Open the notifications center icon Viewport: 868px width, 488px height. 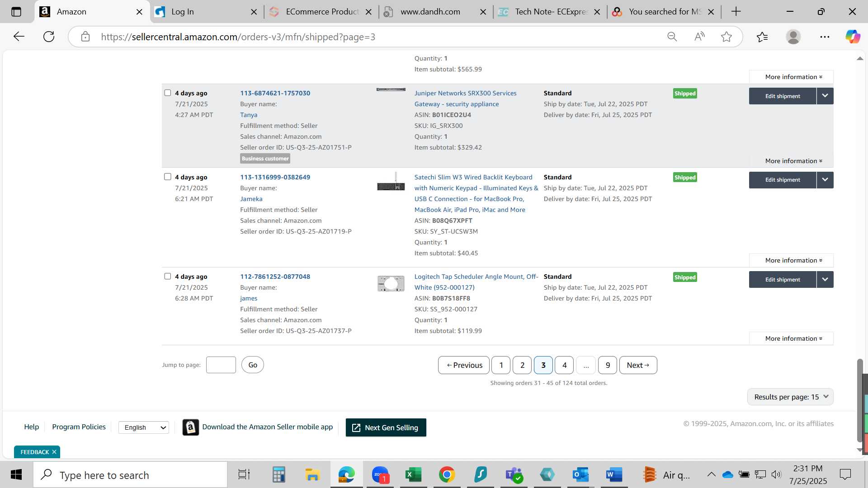coord(845,474)
